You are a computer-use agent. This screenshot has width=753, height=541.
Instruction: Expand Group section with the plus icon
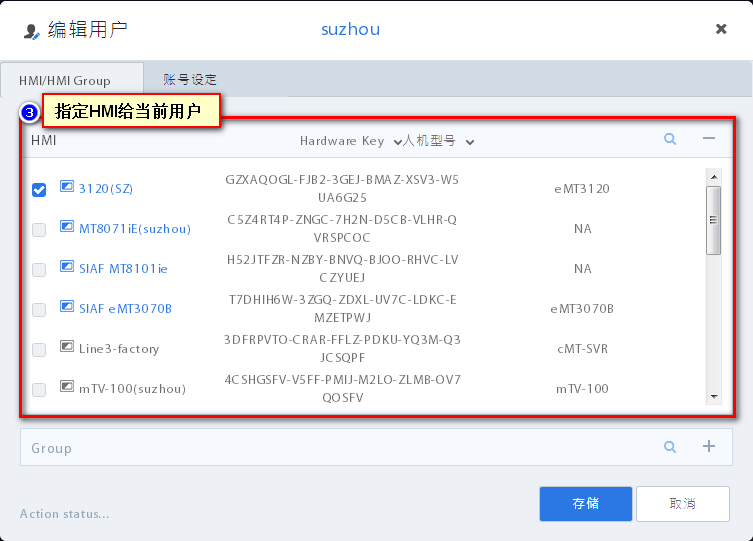click(708, 447)
